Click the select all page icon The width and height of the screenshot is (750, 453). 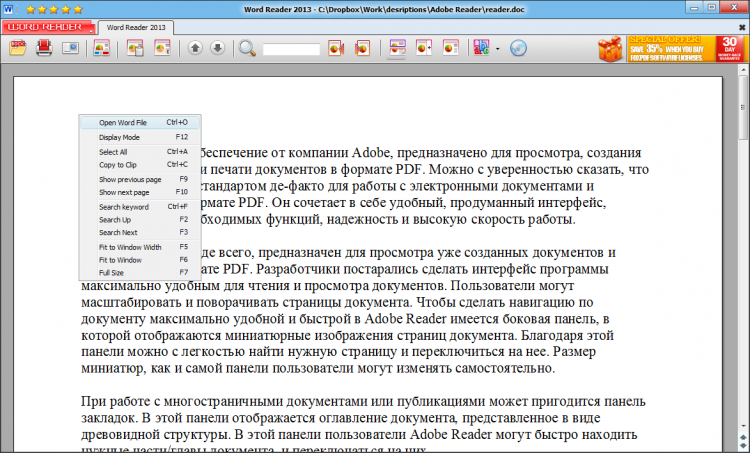tap(101, 48)
